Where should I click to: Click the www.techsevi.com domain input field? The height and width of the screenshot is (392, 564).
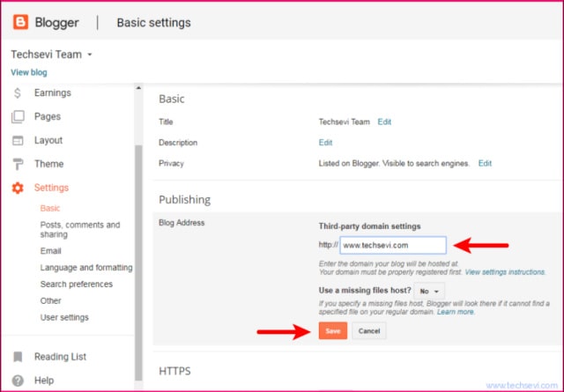coord(393,245)
